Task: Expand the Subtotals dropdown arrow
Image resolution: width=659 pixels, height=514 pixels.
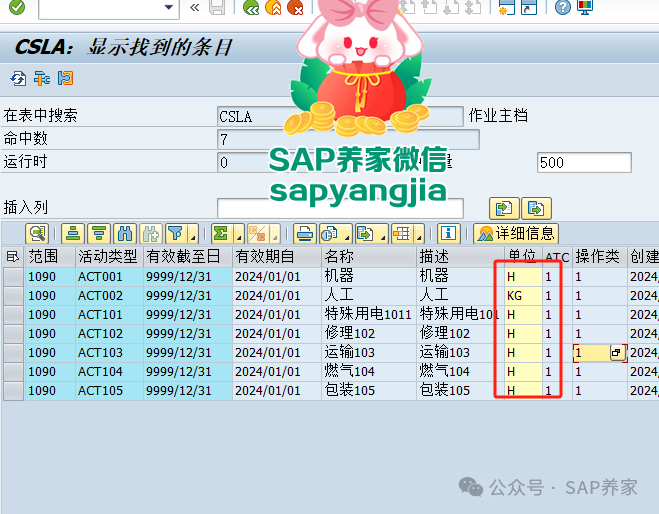Action: tap(274, 235)
